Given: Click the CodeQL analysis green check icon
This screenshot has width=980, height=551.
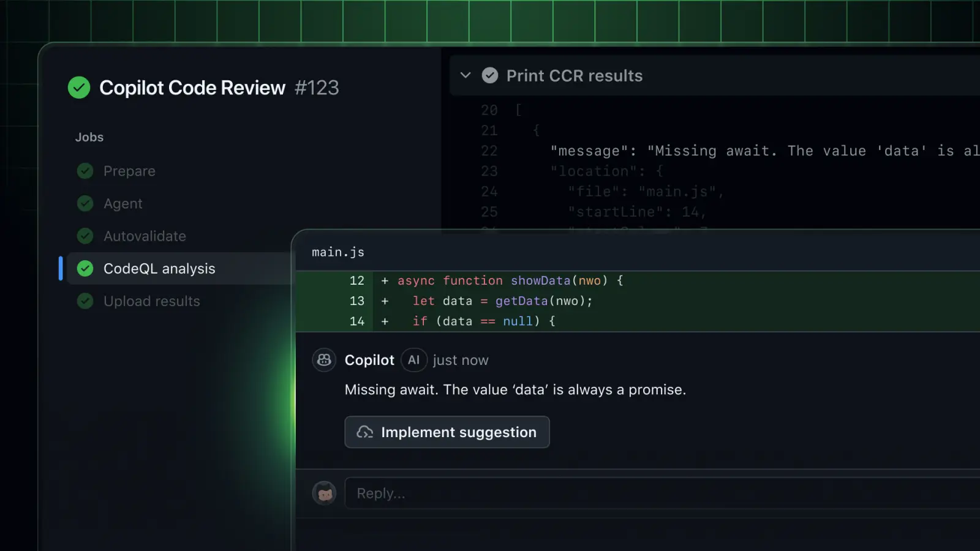Looking at the screenshot, I should 85,268.
